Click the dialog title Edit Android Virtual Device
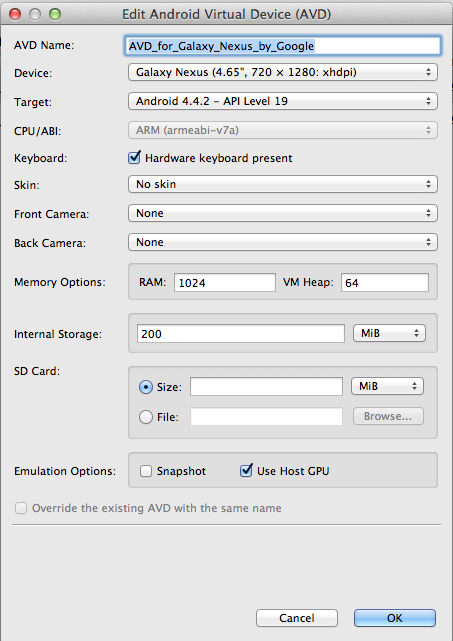Screen dimensions: 453x641 click(226, 14)
